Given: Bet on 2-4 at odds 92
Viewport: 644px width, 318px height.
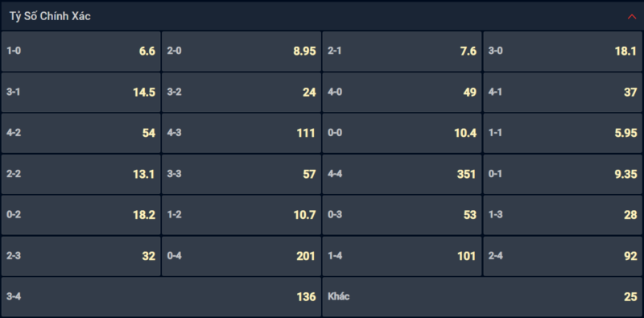Looking at the screenshot, I should [563, 256].
